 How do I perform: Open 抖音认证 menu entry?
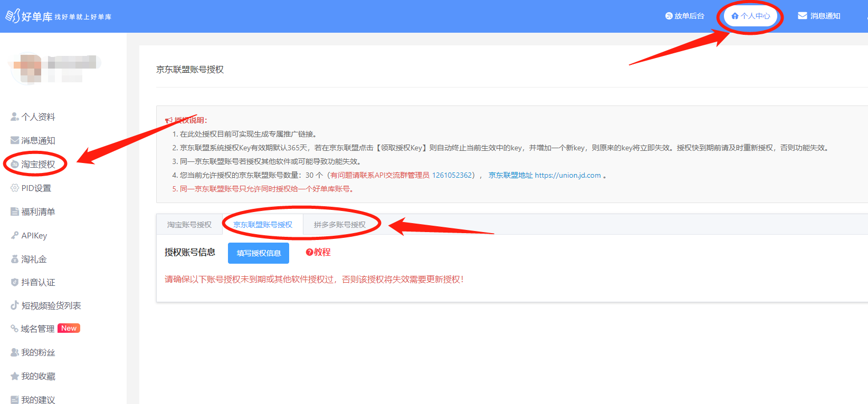pos(38,282)
